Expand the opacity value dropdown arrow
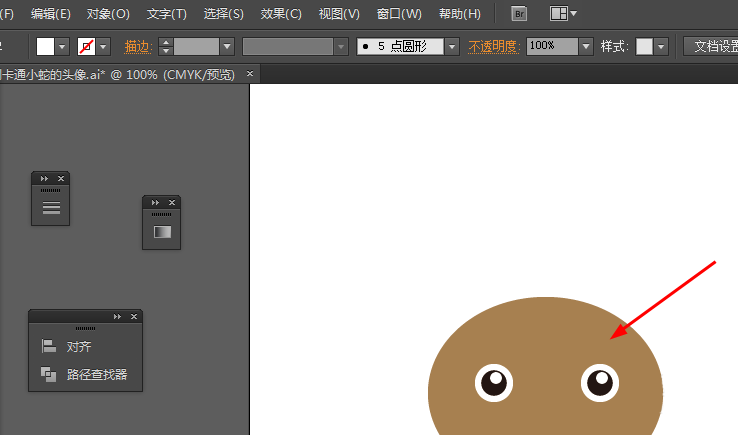The width and height of the screenshot is (738, 435). tap(586, 47)
